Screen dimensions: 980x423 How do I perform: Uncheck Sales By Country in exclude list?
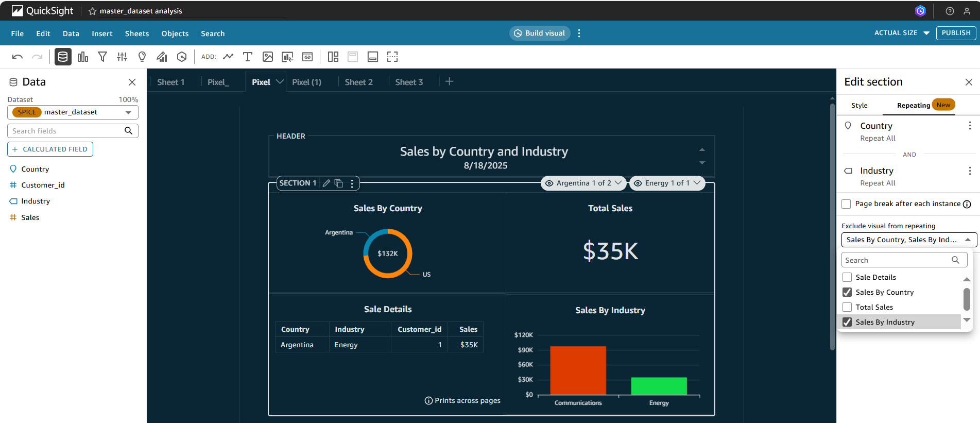click(847, 292)
